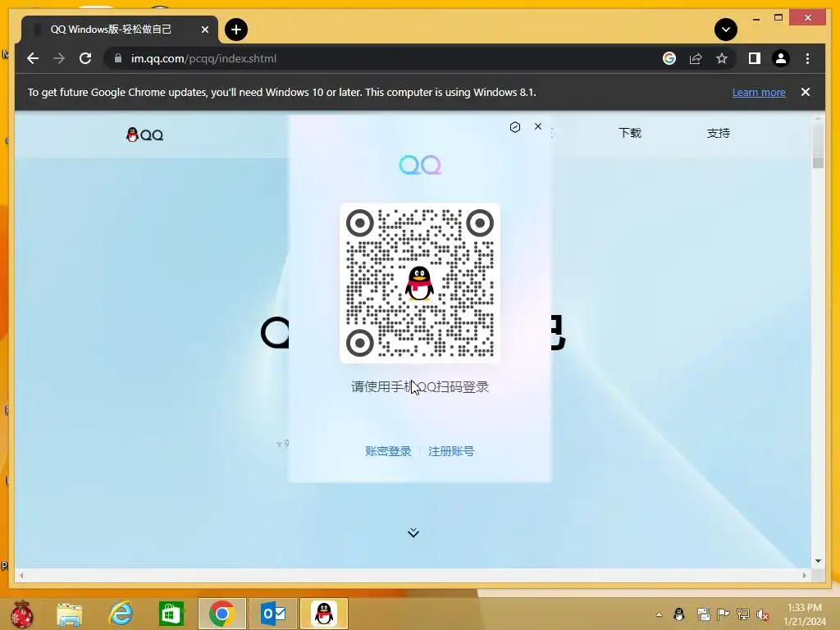Open the 支持 menu item
This screenshot has width=840, height=630.
(719, 133)
